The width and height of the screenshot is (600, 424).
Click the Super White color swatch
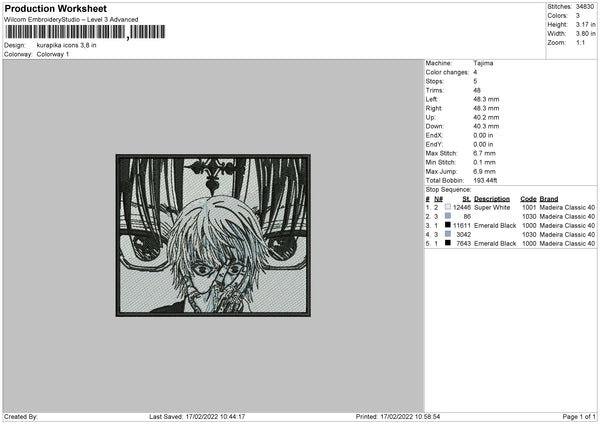(448, 207)
